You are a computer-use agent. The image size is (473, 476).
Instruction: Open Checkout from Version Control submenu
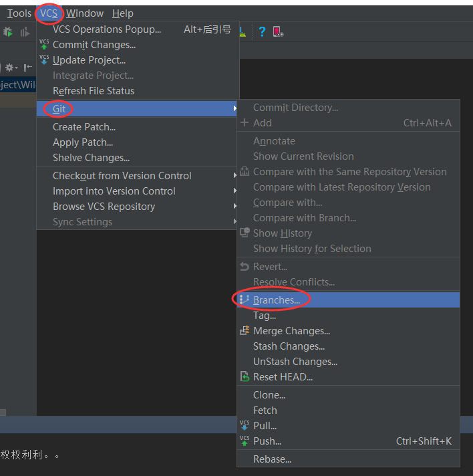(136, 176)
